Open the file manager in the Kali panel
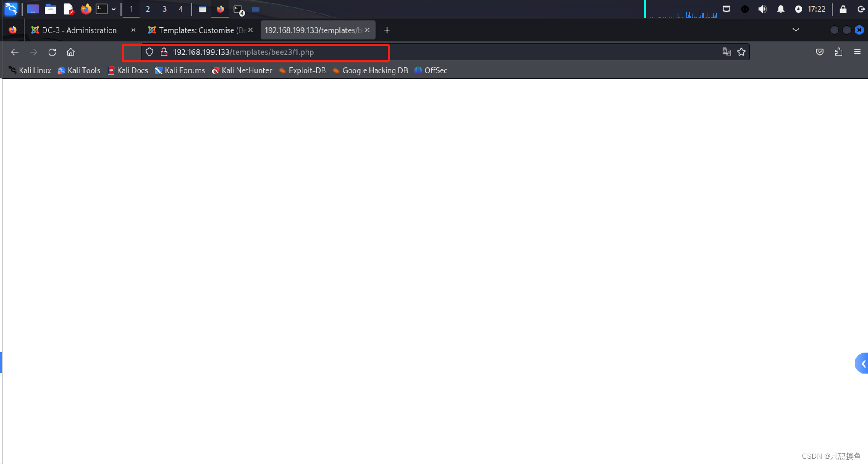The height and width of the screenshot is (464, 868). 50,9
